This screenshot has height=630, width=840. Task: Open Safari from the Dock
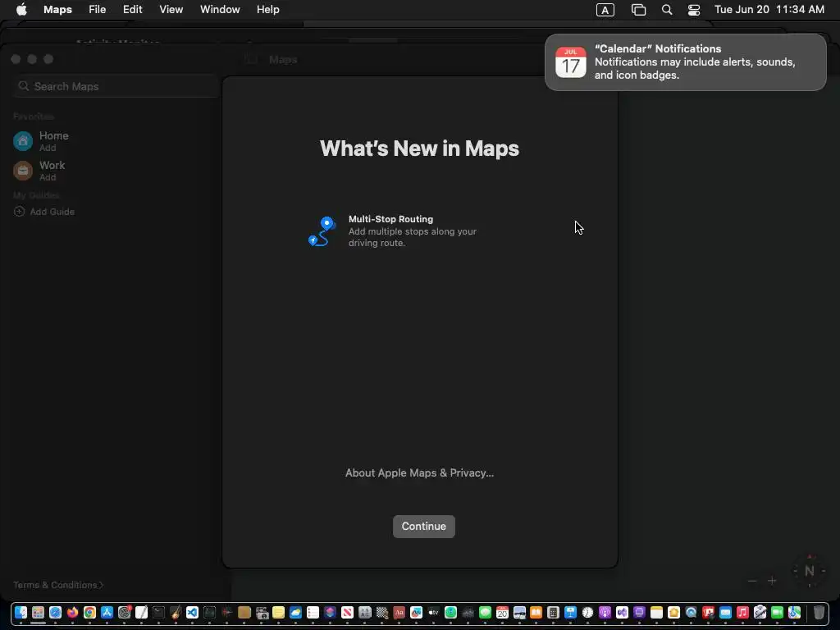click(x=55, y=612)
